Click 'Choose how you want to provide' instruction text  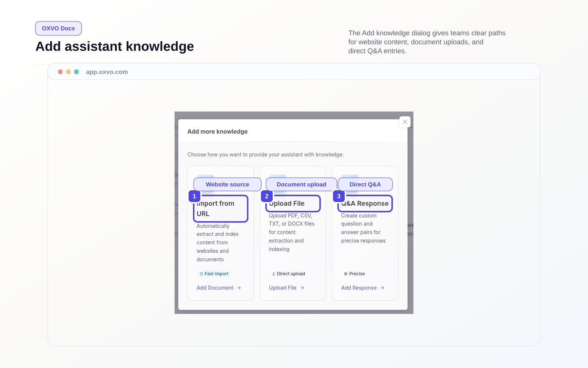click(266, 155)
